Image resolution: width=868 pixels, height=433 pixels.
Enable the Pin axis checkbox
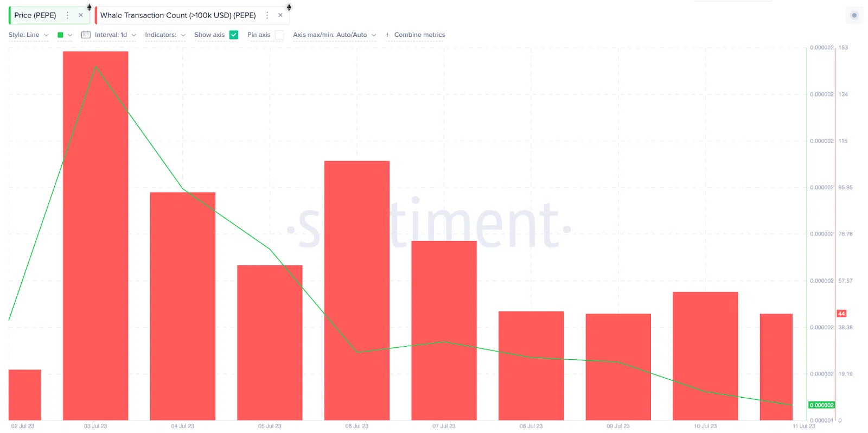pyautogui.click(x=279, y=35)
